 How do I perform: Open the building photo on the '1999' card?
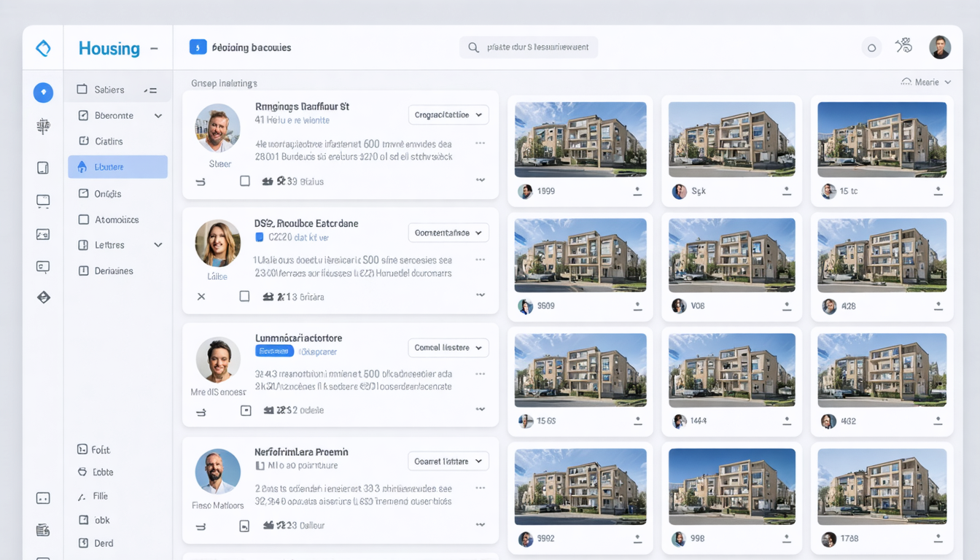tap(580, 139)
